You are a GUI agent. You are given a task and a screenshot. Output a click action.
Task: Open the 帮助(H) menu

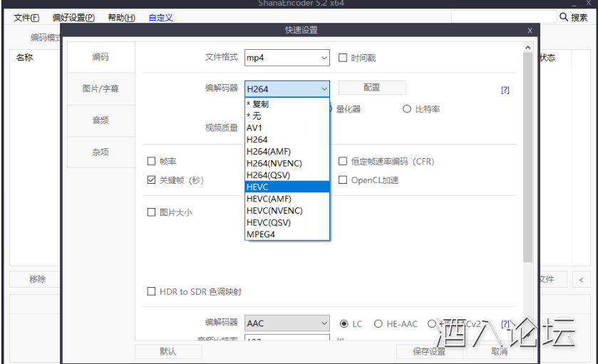click(121, 18)
